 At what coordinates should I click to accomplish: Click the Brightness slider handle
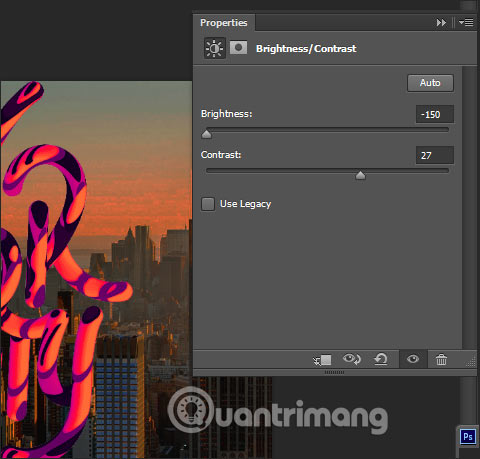coord(207,134)
